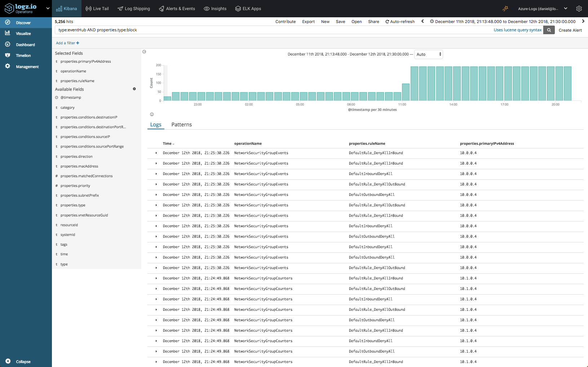The width and height of the screenshot is (588, 367).
Task: Click the number type icon for properties.priority
Action: [57, 186]
